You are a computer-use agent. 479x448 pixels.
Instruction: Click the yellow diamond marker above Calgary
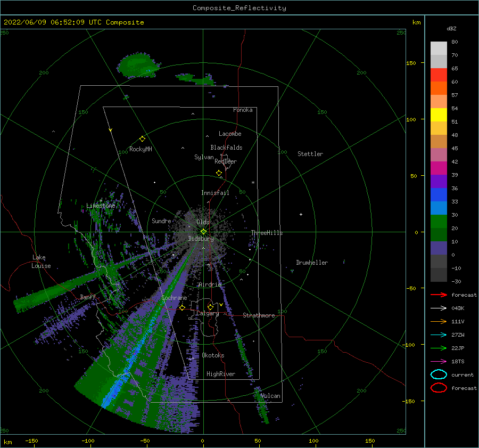tap(210, 307)
